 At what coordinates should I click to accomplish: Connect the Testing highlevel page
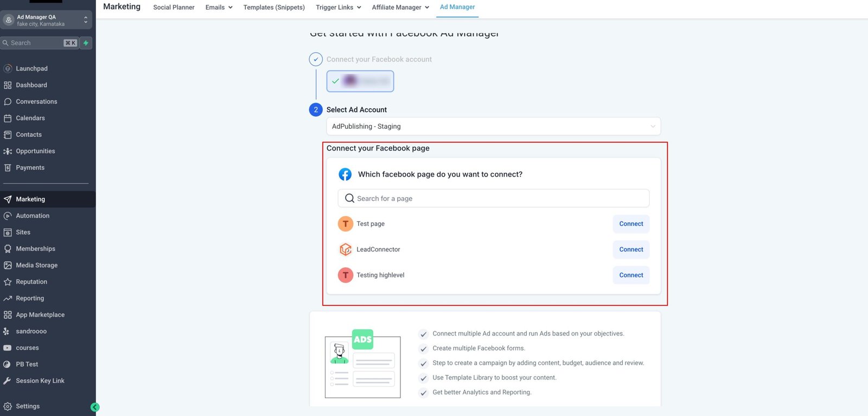point(631,275)
